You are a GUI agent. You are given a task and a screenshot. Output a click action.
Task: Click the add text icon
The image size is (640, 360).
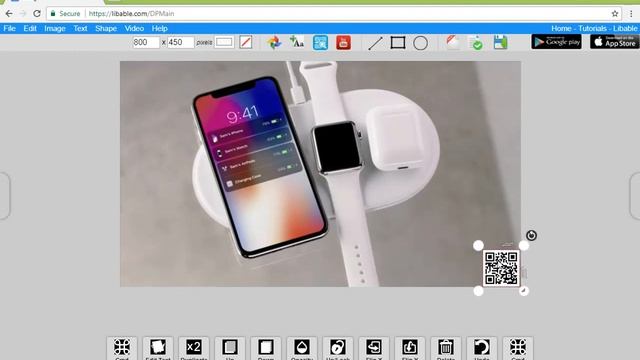coord(297,42)
